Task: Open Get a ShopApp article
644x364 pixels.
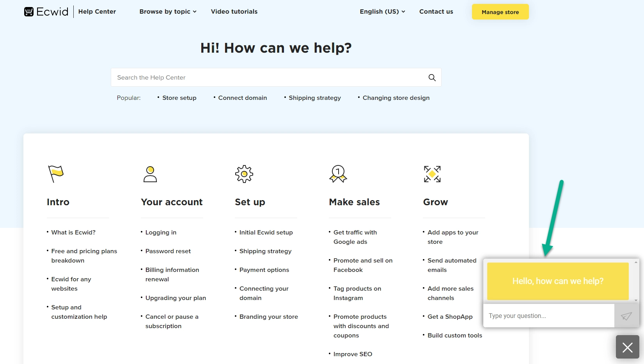Action: tap(450, 317)
